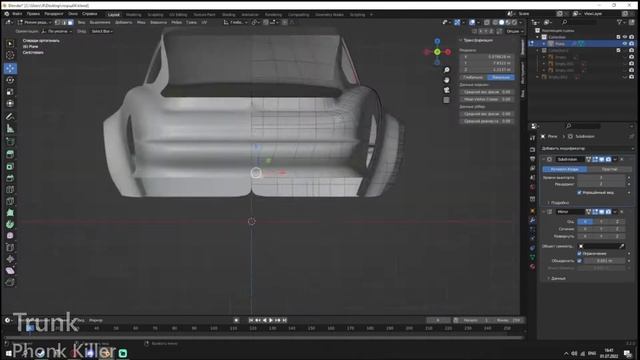Switch to solid viewport shading
Image resolution: width=640 pixels, height=360 pixels.
click(501, 22)
